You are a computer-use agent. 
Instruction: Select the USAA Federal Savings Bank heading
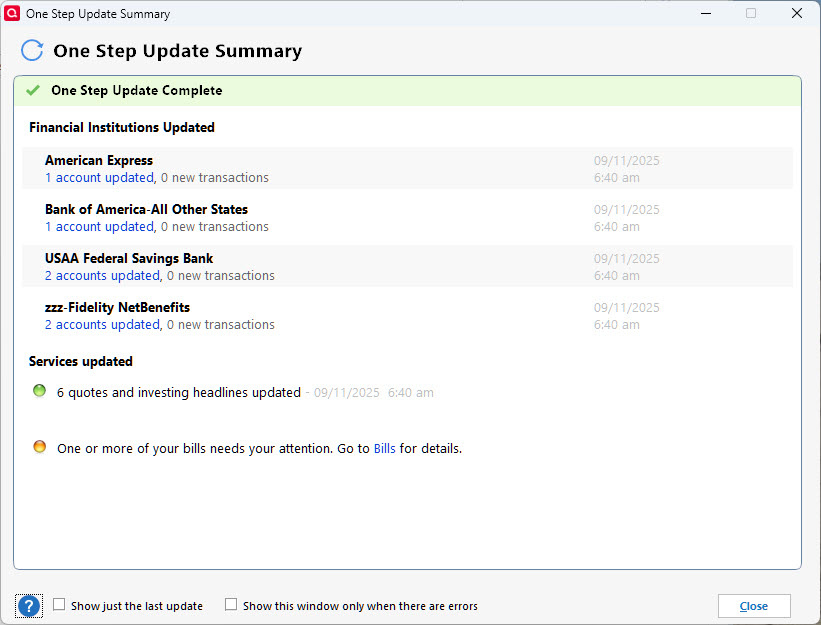point(129,259)
